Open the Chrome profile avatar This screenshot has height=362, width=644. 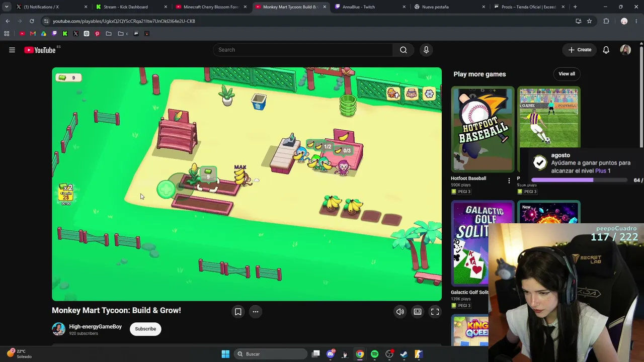click(x=624, y=21)
